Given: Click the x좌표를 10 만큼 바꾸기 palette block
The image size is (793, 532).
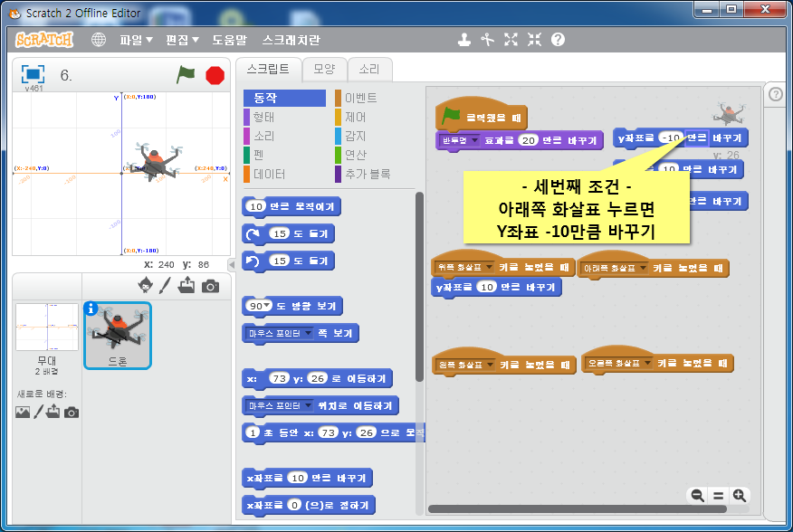Looking at the screenshot, I should (307, 478).
